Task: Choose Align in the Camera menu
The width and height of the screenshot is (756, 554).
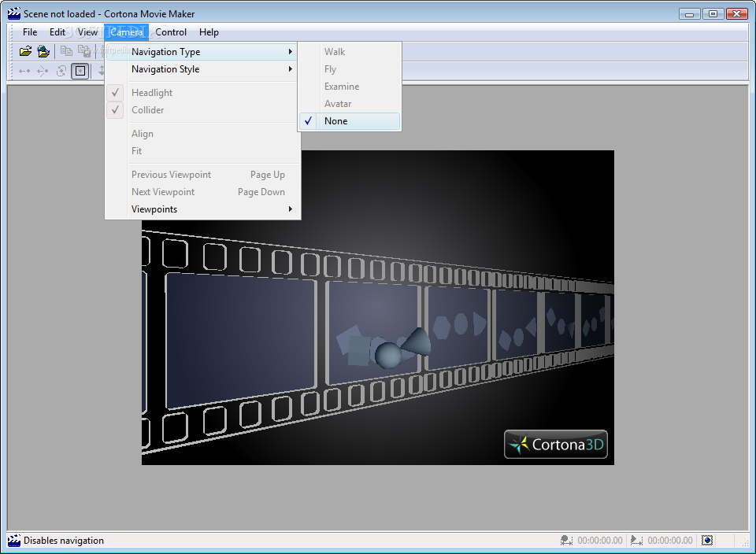Action: 202,134
